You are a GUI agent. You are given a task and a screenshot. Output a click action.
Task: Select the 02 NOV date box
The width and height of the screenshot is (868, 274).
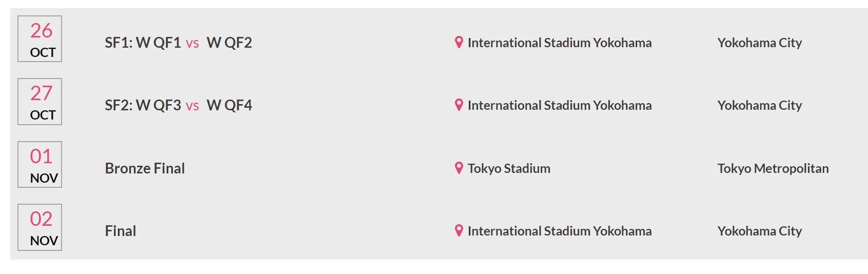tap(40, 227)
